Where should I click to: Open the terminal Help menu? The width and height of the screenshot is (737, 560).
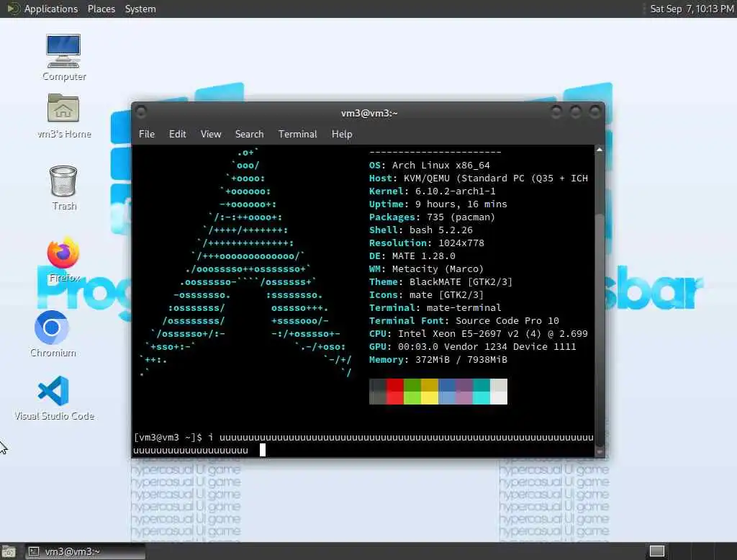pyautogui.click(x=342, y=134)
